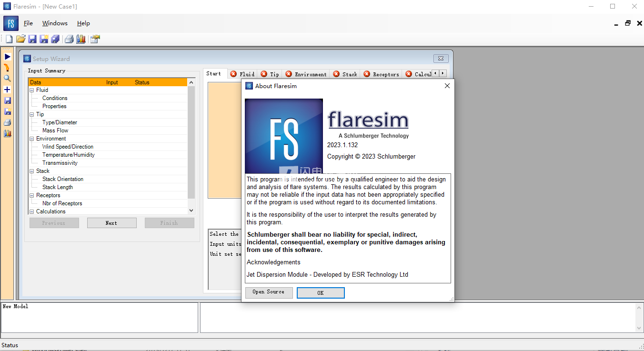Viewport: 644px width, 351px height.
Task: Click the Print icon on the toolbar
Action: tap(69, 39)
